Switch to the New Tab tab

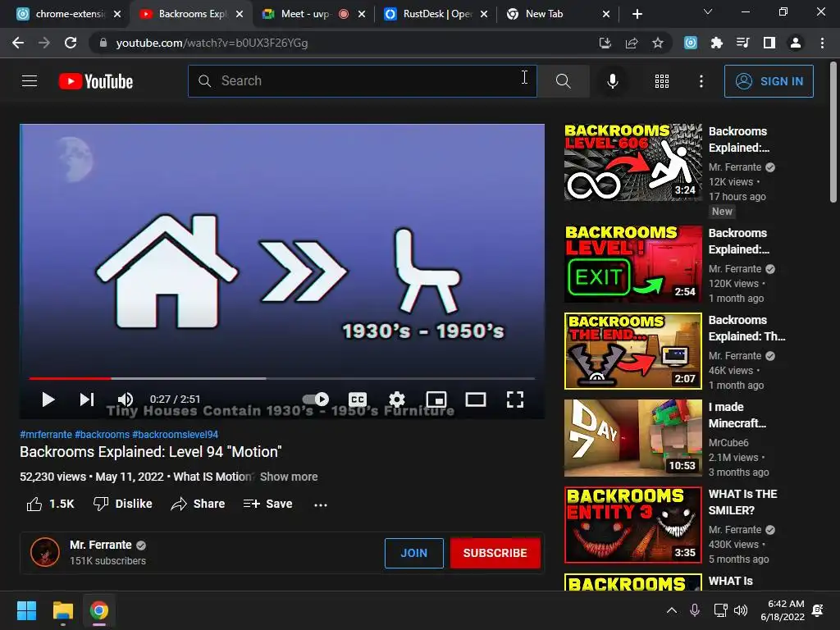[x=558, y=14]
